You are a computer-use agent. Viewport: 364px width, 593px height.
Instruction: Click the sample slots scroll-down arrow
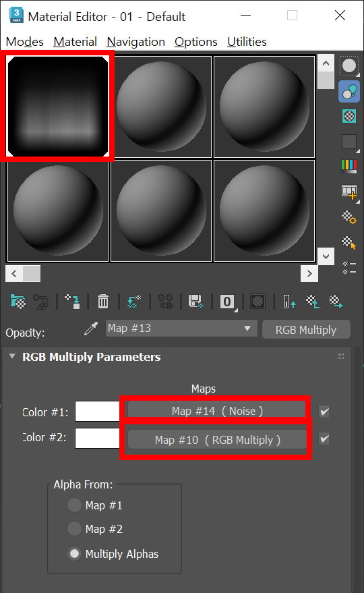coord(326,256)
